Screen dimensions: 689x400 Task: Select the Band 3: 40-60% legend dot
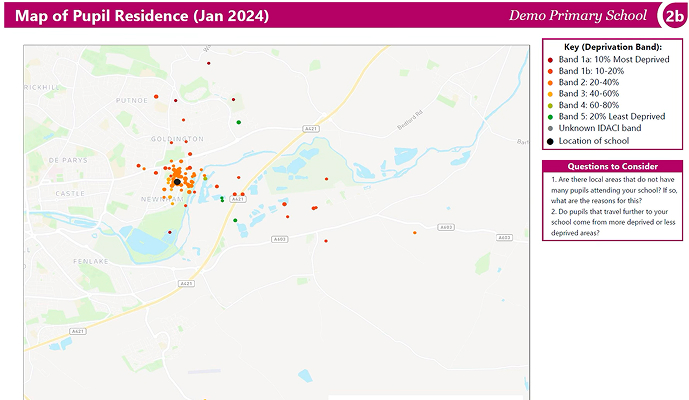tap(550, 94)
